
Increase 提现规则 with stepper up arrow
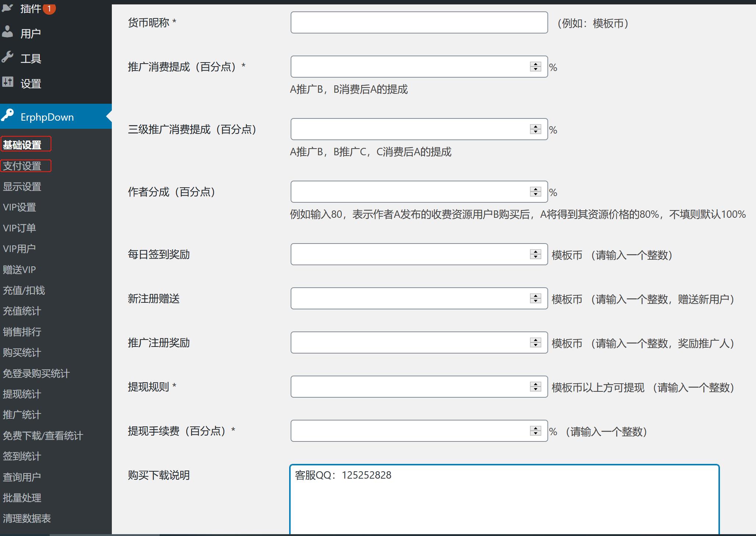point(536,384)
